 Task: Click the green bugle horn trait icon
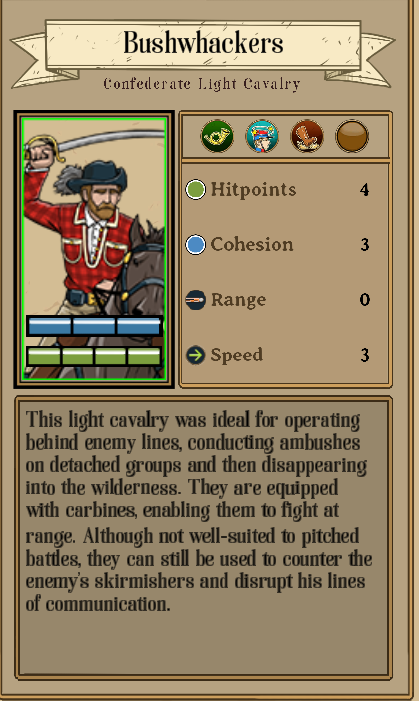(217, 136)
